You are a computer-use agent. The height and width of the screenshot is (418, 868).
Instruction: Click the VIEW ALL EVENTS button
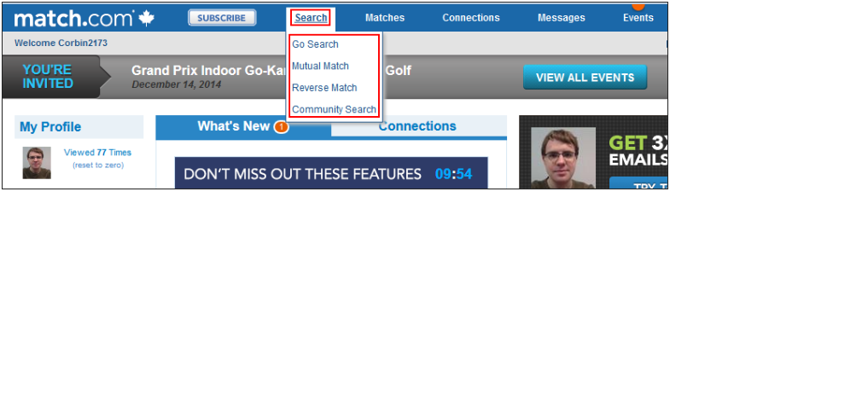(x=585, y=77)
